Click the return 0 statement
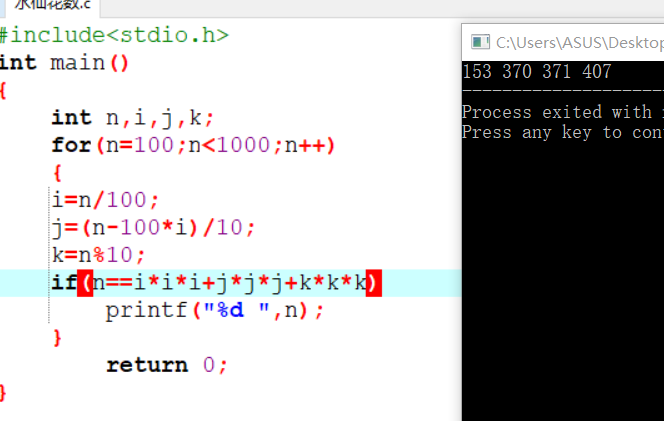The height and width of the screenshot is (421, 664). coord(167,364)
